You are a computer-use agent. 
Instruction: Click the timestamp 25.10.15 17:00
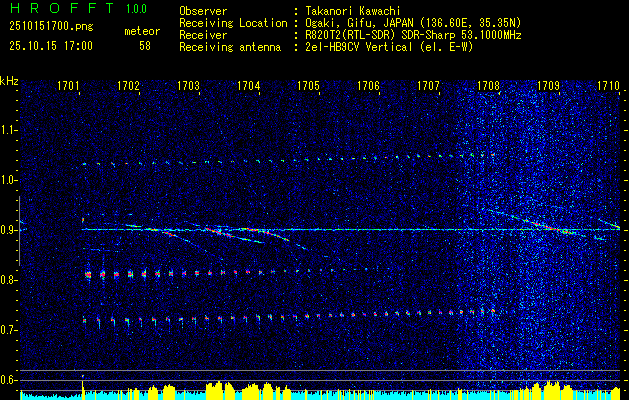tap(51, 46)
